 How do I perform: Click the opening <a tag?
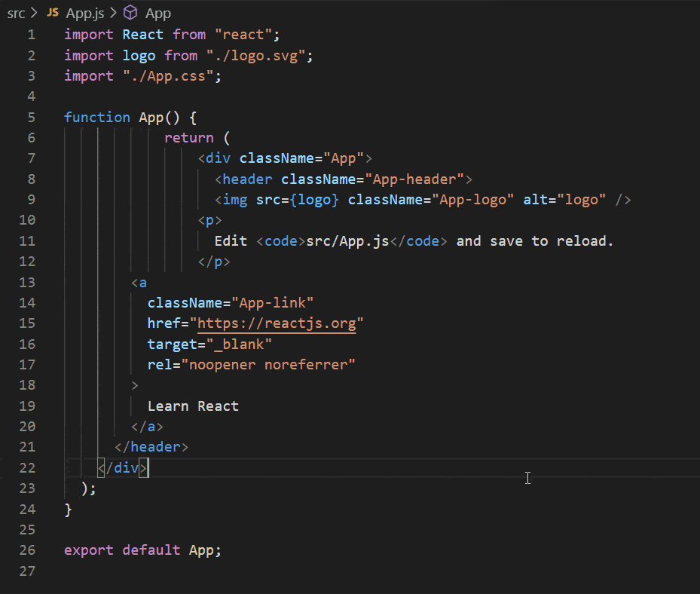pyautogui.click(x=139, y=282)
